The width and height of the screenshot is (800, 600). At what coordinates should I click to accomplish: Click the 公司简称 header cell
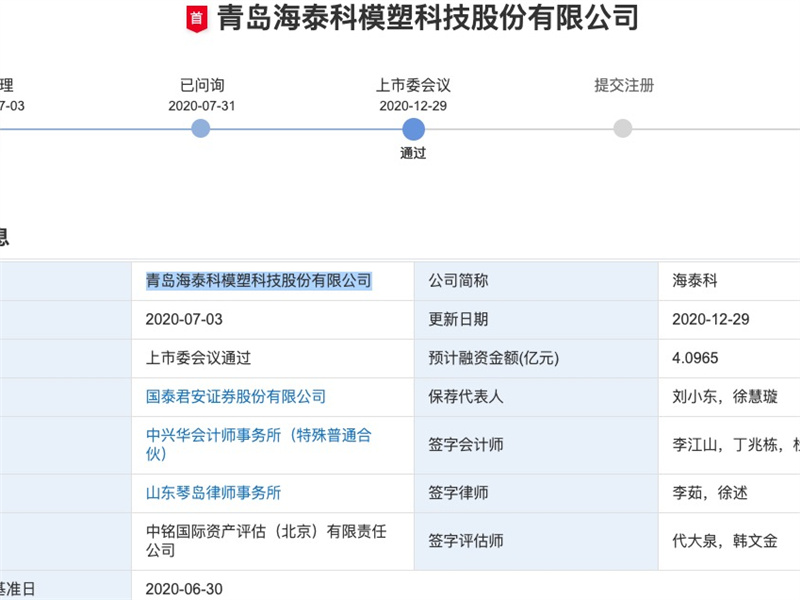click(x=536, y=281)
